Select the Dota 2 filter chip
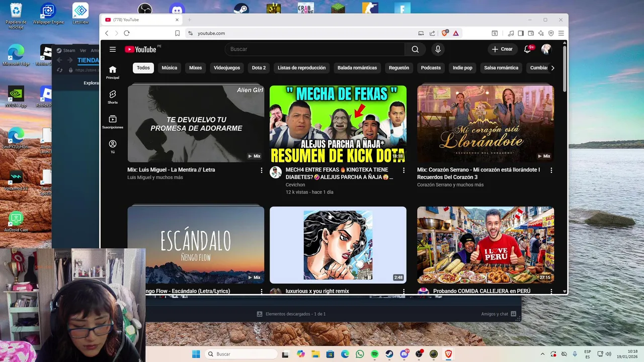This screenshot has height=362, width=644. (x=259, y=68)
